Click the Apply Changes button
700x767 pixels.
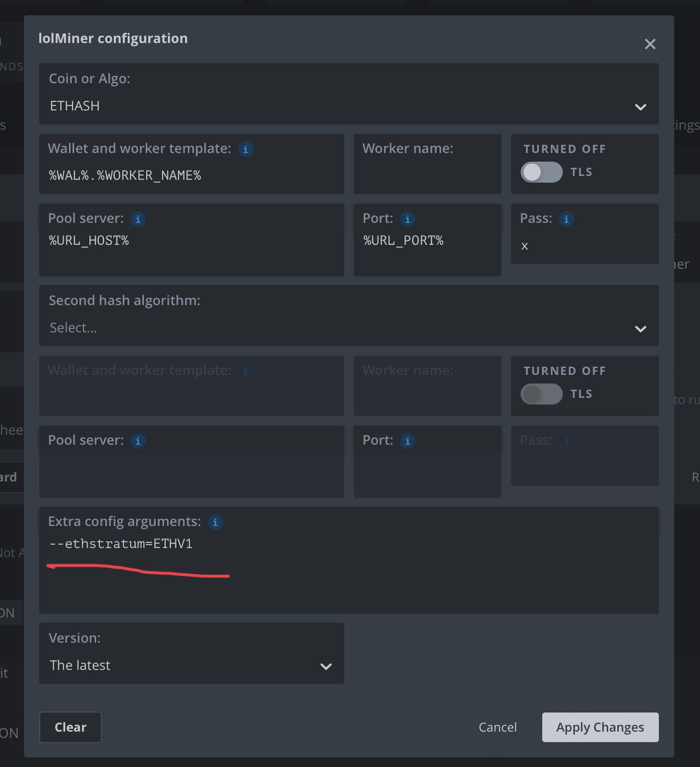click(600, 727)
